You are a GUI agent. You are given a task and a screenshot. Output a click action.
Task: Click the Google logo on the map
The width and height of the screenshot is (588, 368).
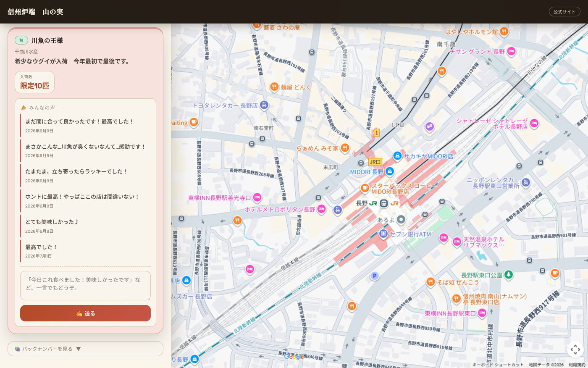(x=294, y=357)
